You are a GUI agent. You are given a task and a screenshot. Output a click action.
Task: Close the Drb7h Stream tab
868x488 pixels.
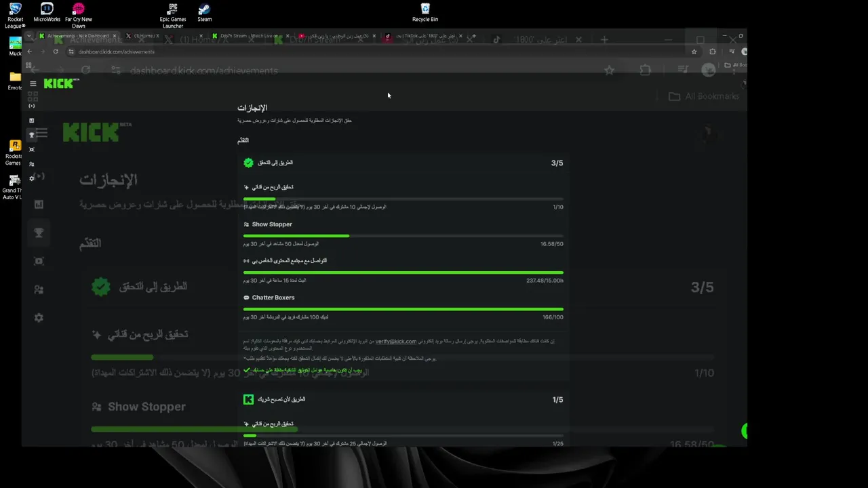[287, 36]
